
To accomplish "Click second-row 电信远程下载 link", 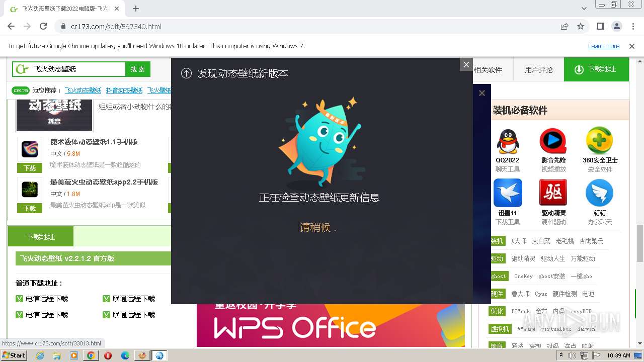I will 47,315.
